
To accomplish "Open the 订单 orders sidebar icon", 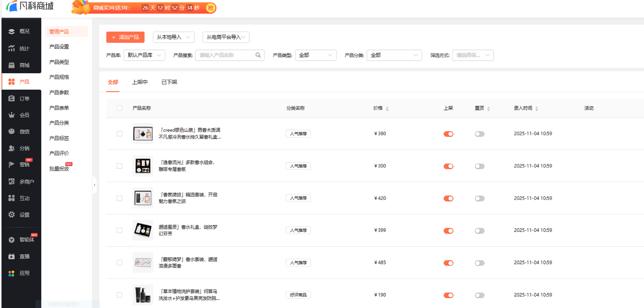I will point(11,98).
